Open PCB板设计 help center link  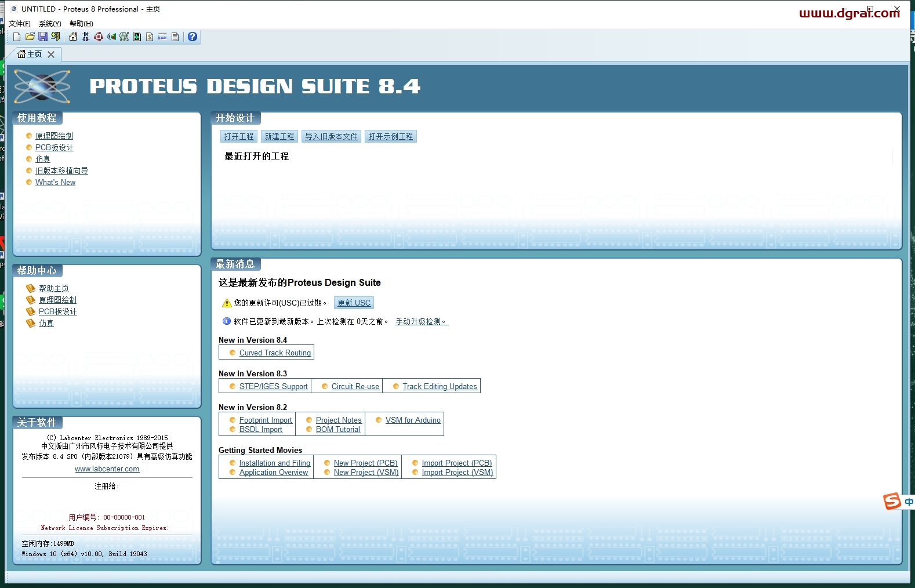(x=58, y=311)
